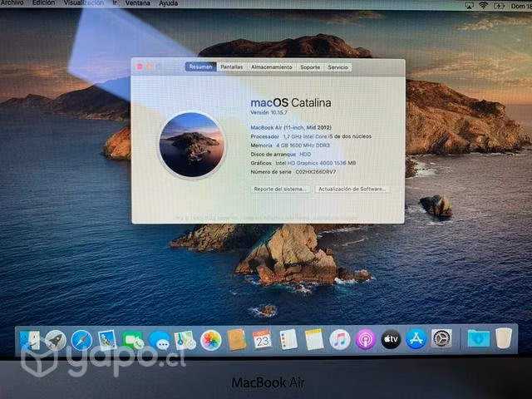The image size is (532, 399).
Task: Launch Music app from the Dock
Action: [x=340, y=339]
